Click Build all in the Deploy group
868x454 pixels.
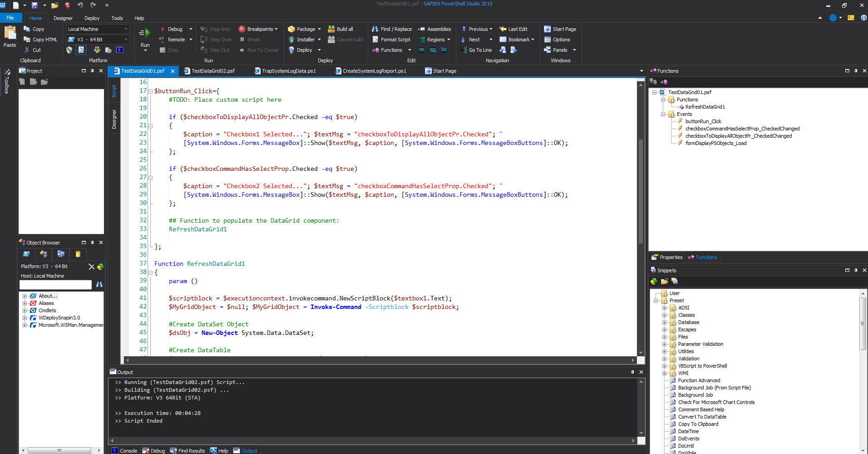tap(340, 29)
